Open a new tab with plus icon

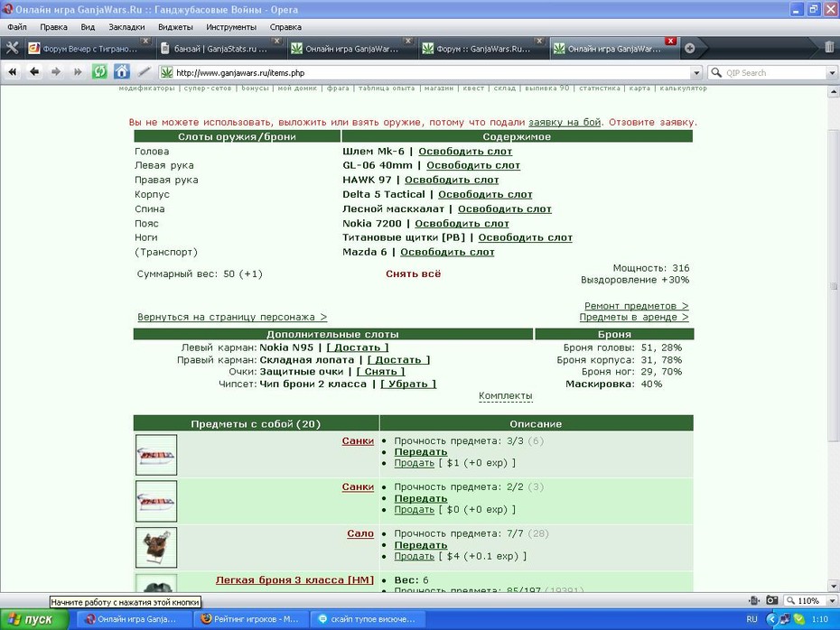pos(690,48)
